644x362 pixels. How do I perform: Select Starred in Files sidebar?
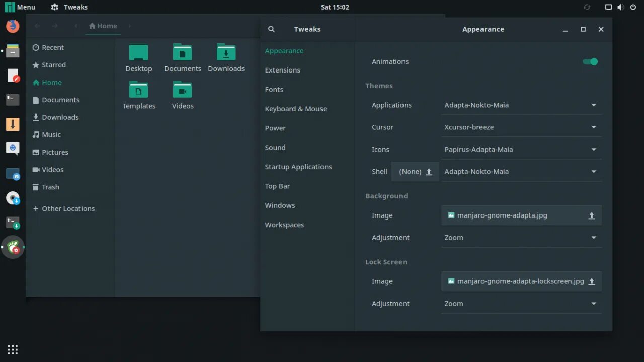tap(70, 65)
